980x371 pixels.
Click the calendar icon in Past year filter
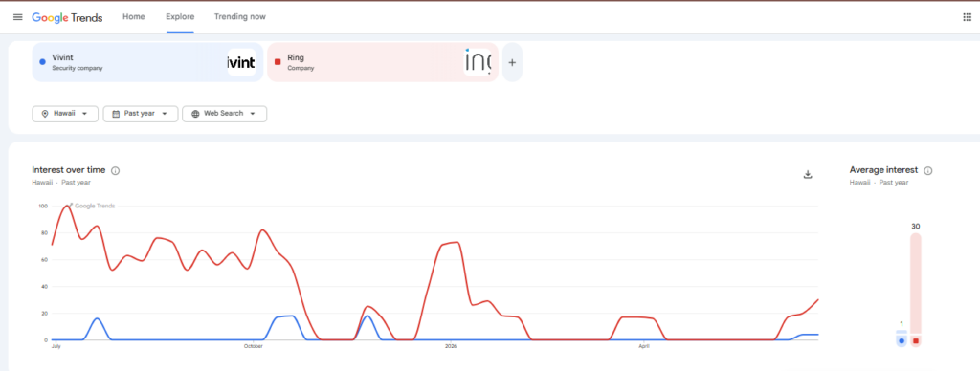coord(116,114)
